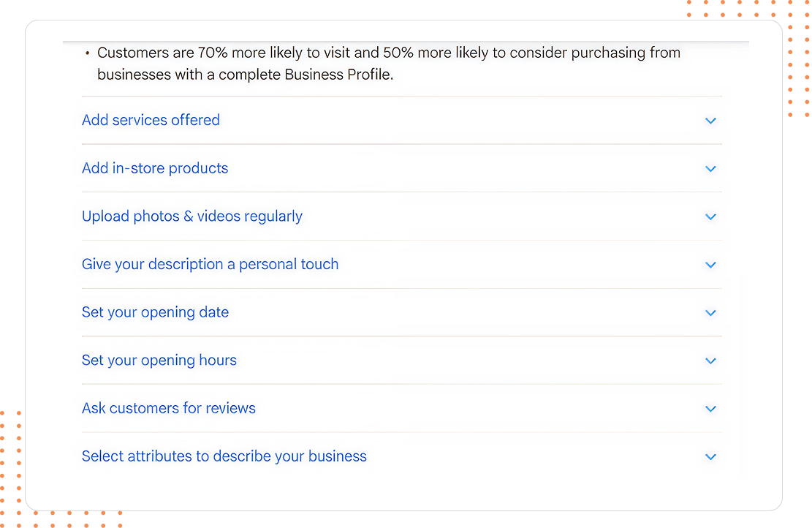Image resolution: width=812 pixels, height=528 pixels.
Task: Click the chevron for Give your description a personal touch
Action: click(x=710, y=265)
